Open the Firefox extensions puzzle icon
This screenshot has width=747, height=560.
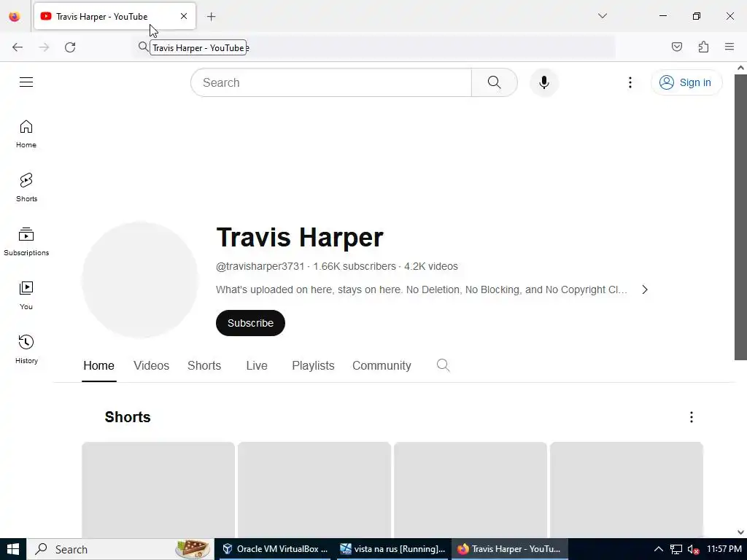[x=703, y=47]
